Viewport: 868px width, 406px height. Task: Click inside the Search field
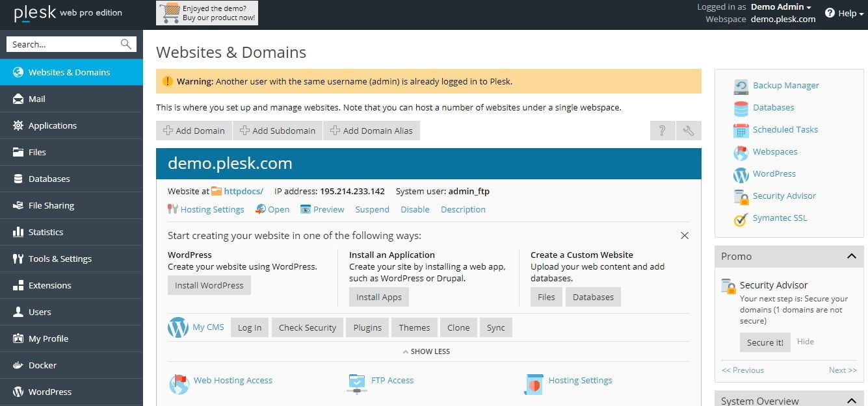coord(62,44)
